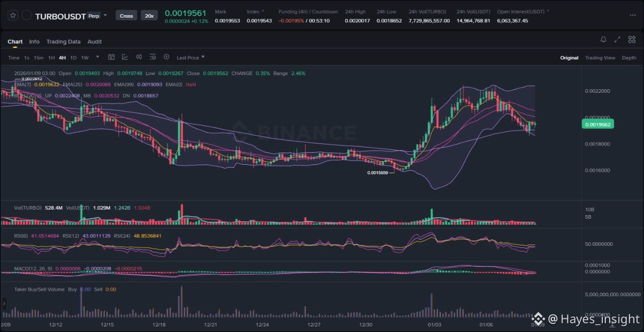
Task: Select the 1D timeframe interval
Action: (73, 58)
